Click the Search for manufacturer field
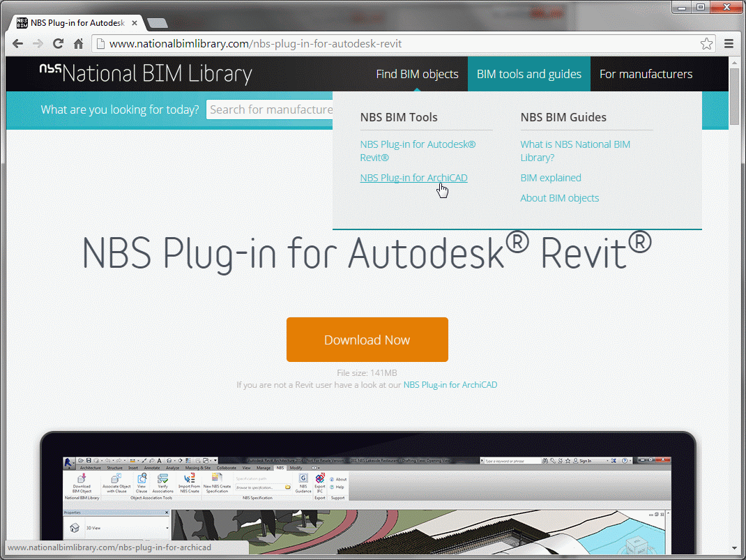 [270, 109]
